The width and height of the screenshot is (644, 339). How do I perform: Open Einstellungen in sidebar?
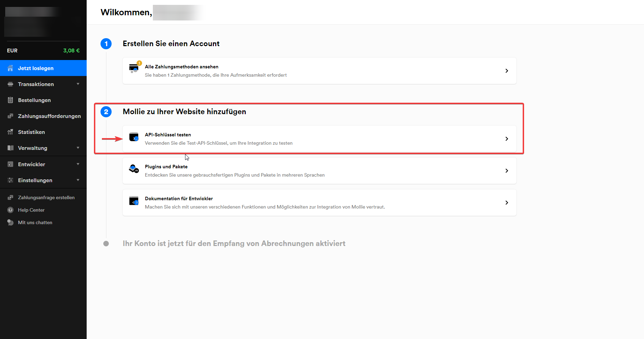point(43,180)
